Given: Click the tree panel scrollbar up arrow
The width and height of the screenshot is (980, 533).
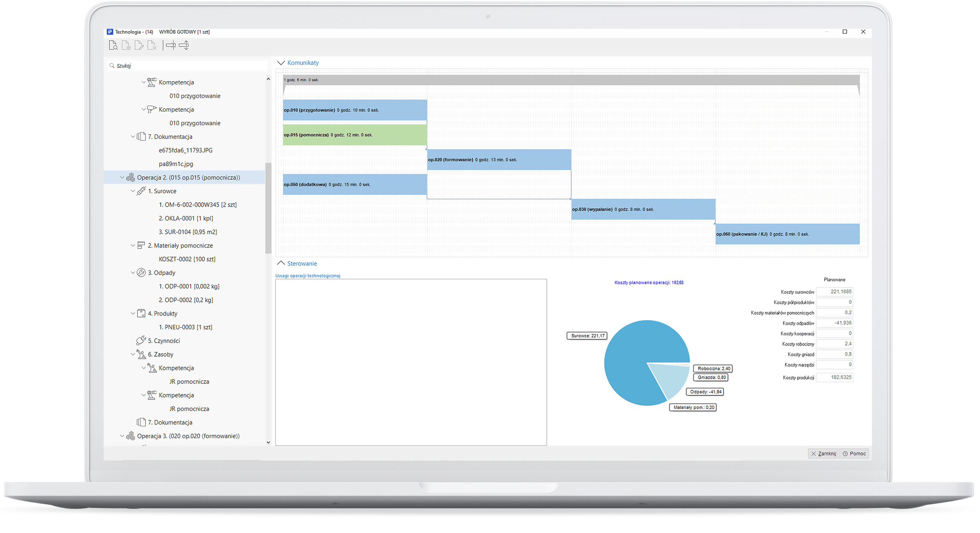Looking at the screenshot, I should [268, 79].
